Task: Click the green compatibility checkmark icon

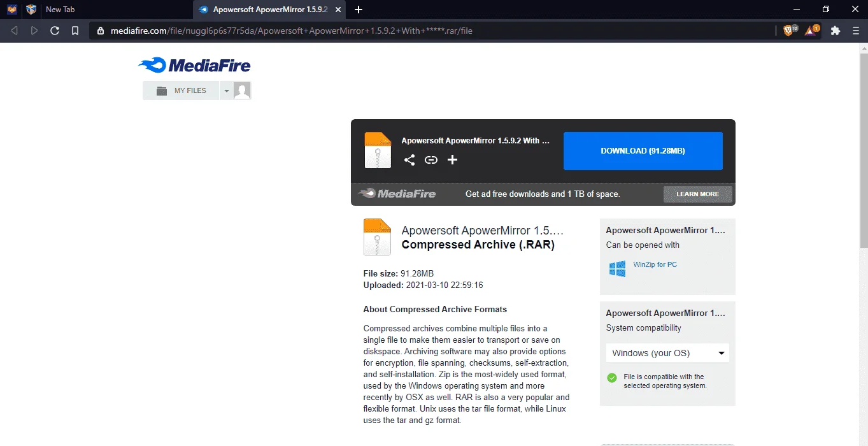Action: click(x=612, y=378)
